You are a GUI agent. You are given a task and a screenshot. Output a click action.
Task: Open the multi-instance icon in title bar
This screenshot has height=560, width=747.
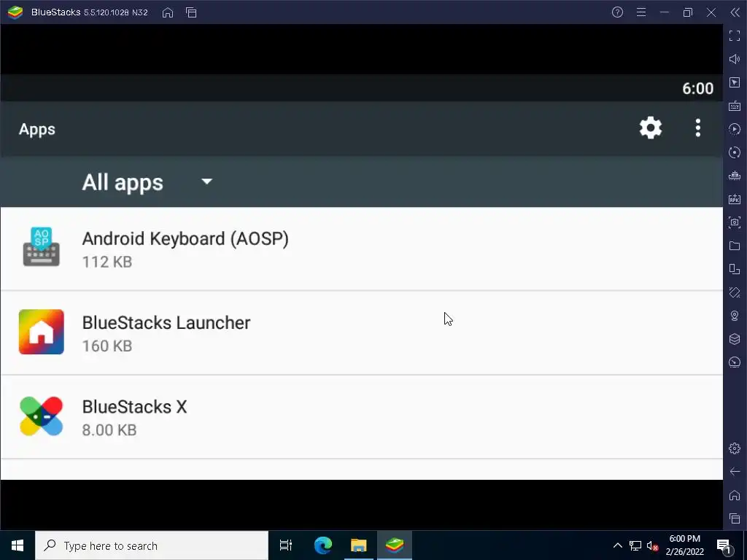192,12
